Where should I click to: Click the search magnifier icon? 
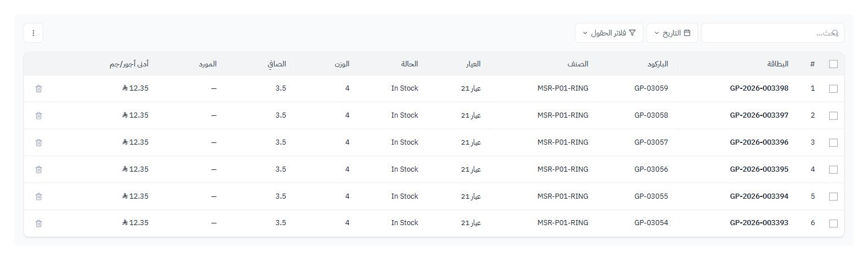click(x=834, y=33)
